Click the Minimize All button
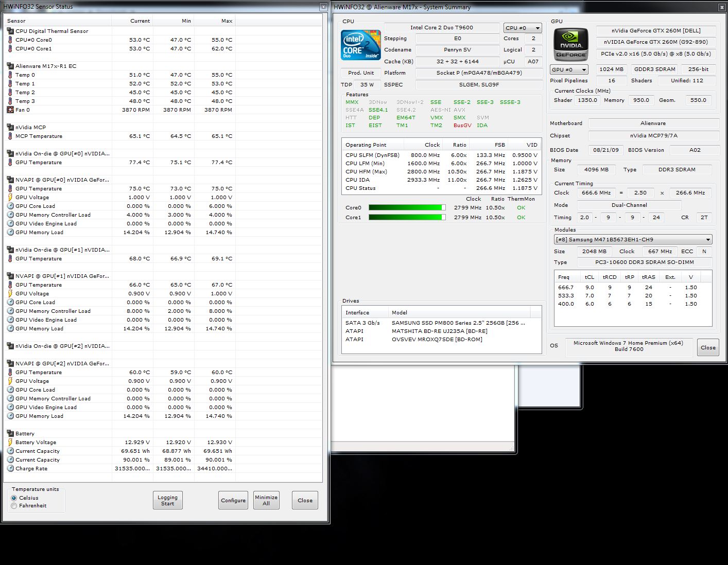The image size is (728, 565). 266,500
